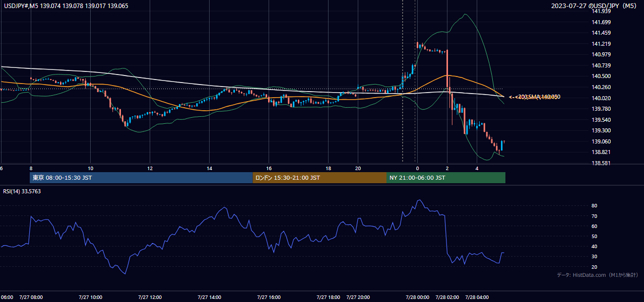644x302 pixels.
Task: Click the 139.060 price axis label
Action: (x=601, y=141)
